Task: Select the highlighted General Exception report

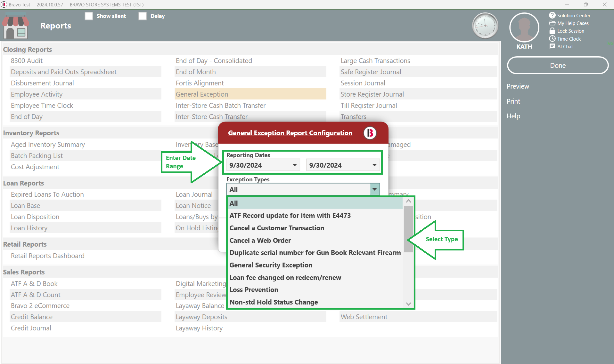Action: 250,94
